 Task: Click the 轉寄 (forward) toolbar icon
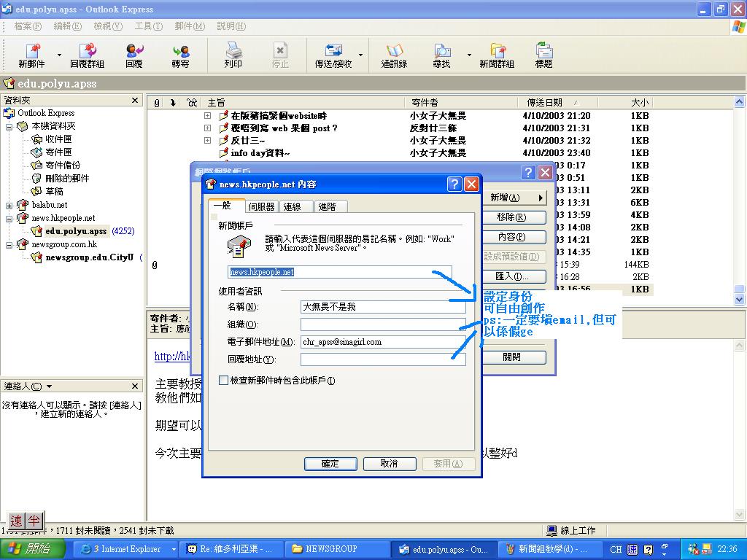click(181, 55)
